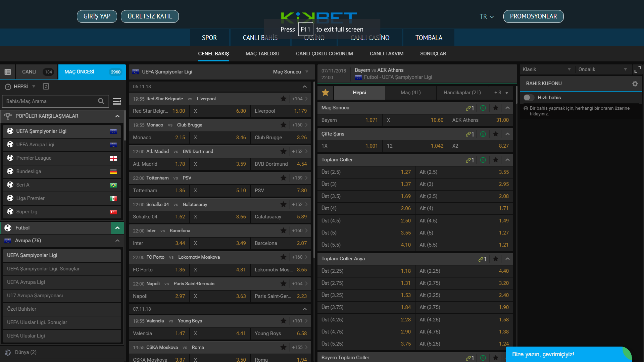Open more markets +164 for Red Star Belgrade
Image resolution: width=644 pixels, height=362 pixels.
coord(300,99)
